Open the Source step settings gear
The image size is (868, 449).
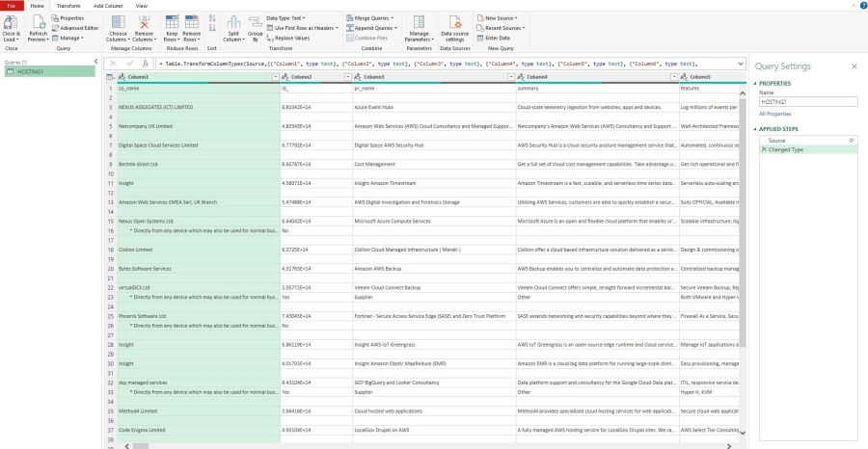coord(852,141)
